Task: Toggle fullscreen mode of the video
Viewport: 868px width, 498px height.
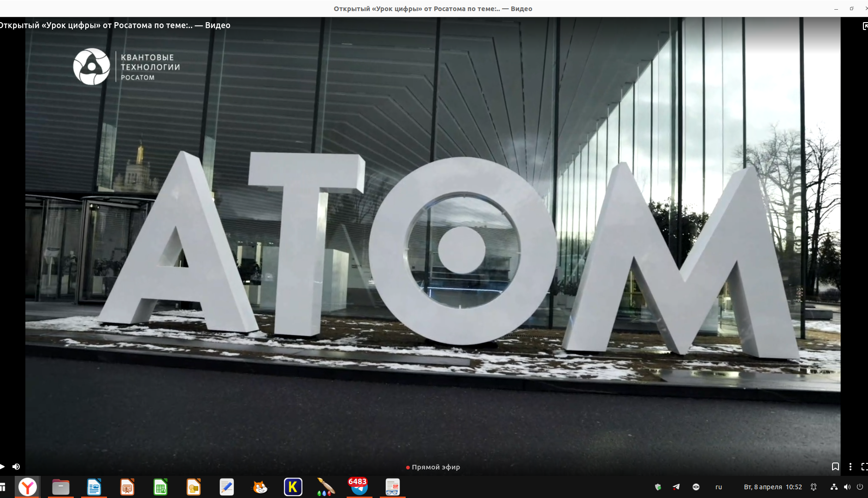Action: tap(864, 467)
